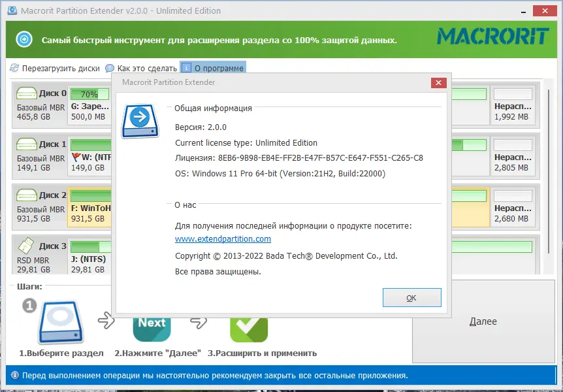Select the Перезагрузить диски toolbar item
563x392 pixels.
tap(55, 68)
